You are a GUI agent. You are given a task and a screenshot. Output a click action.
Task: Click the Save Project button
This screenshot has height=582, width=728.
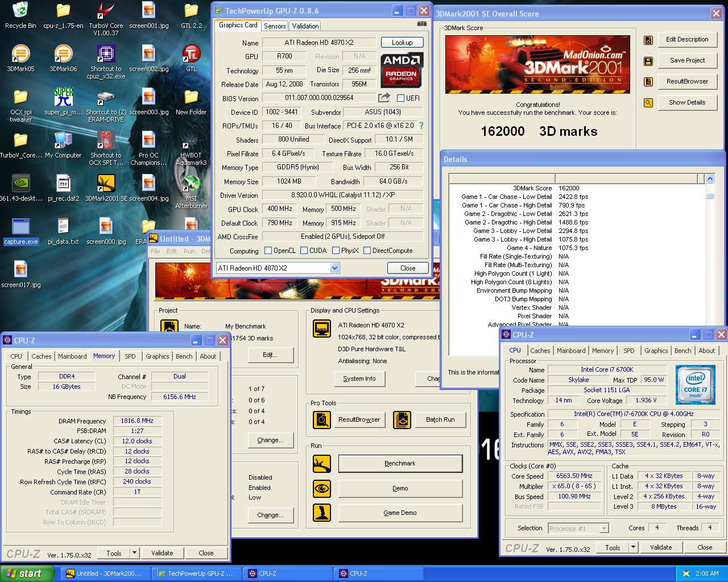687,61
